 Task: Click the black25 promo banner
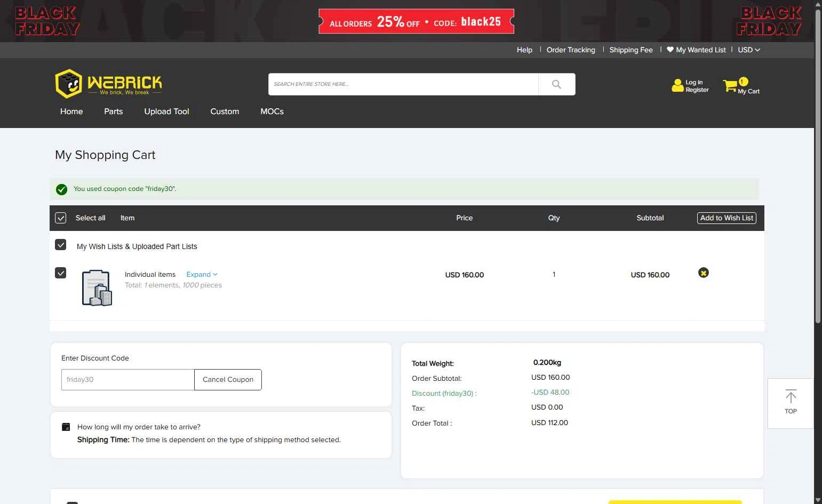click(416, 21)
